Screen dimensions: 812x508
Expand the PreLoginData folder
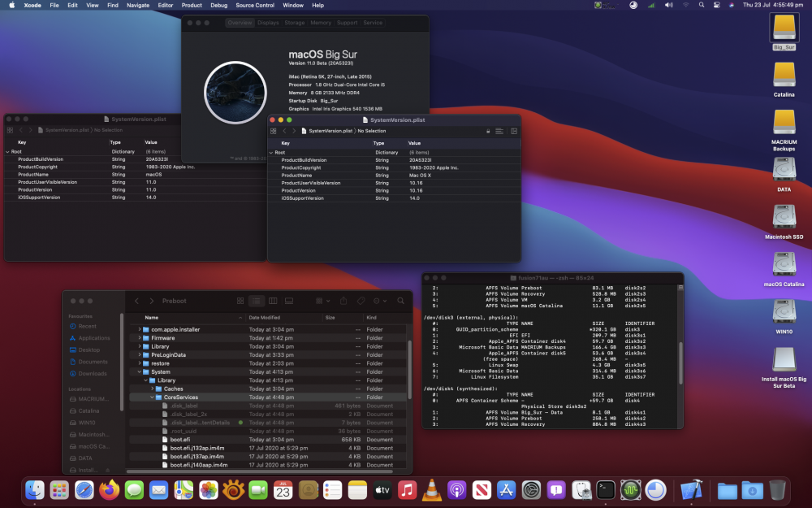click(x=140, y=355)
